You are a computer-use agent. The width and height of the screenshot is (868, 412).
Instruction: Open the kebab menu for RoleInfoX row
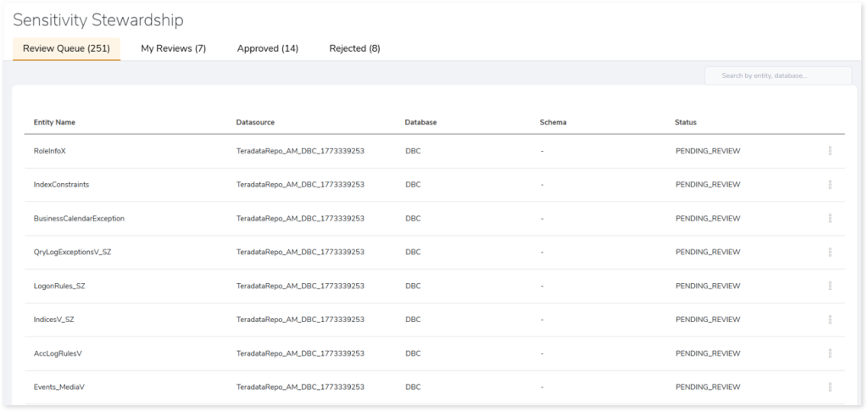tap(830, 151)
